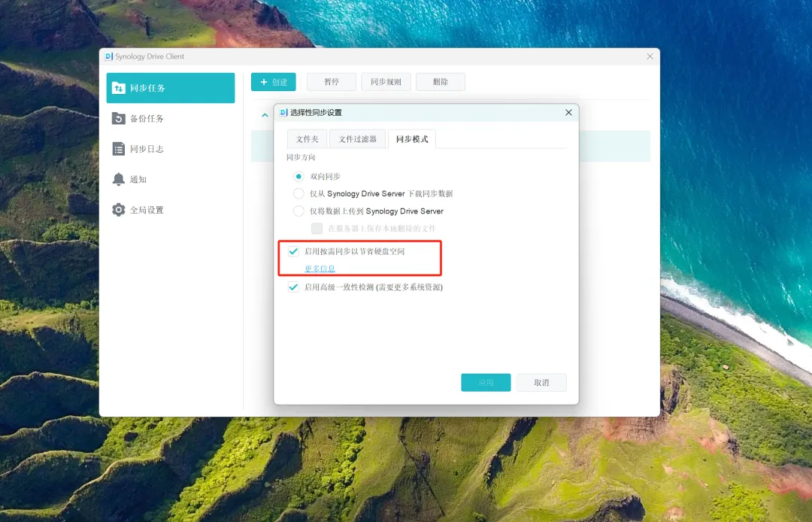Collapse the sync task with the chevron

265,115
